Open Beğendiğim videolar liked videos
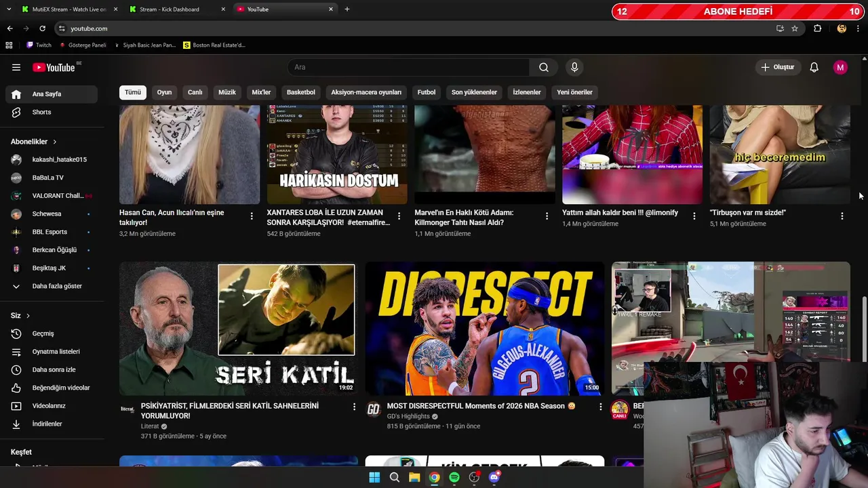This screenshot has height=488, width=868. coord(52,388)
